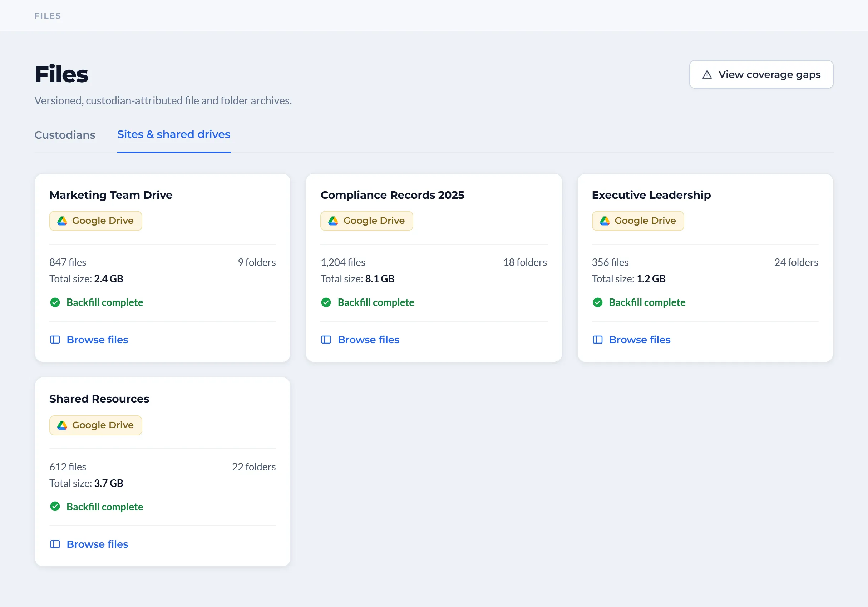Click browse panel icon on Marketing Team Drive card
Viewport: 868px width, 607px height.
click(55, 340)
